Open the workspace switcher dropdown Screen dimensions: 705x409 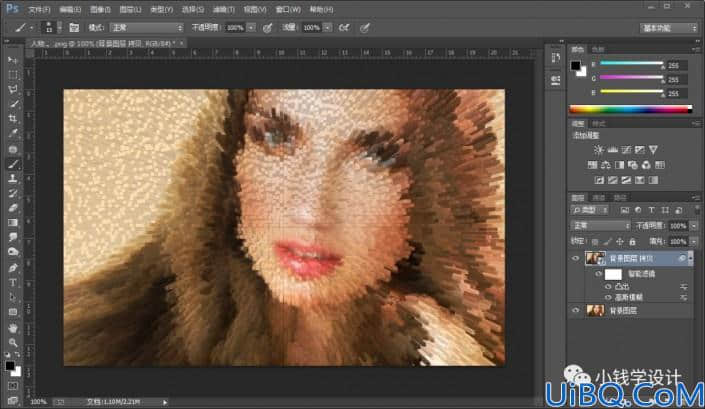click(x=668, y=28)
